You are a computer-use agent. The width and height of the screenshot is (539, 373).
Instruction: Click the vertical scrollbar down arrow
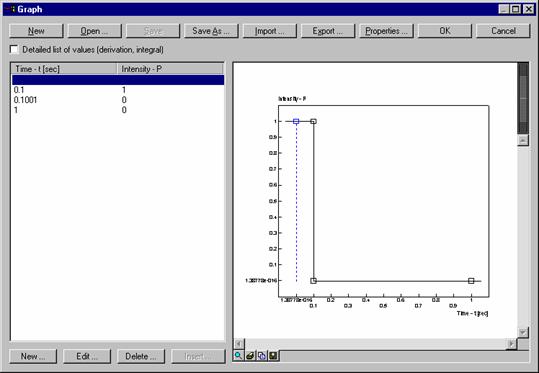pos(523,332)
